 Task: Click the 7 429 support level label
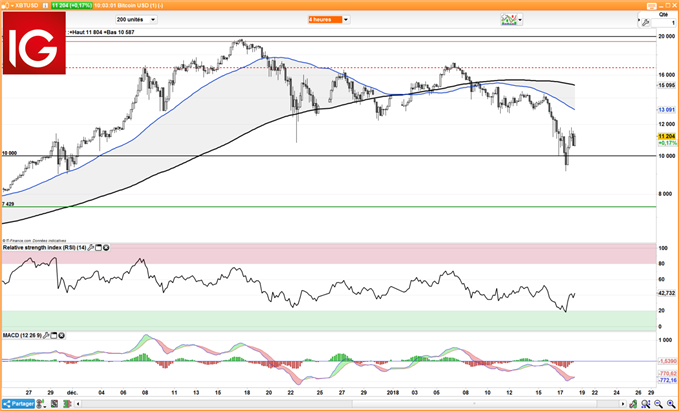pos(7,204)
